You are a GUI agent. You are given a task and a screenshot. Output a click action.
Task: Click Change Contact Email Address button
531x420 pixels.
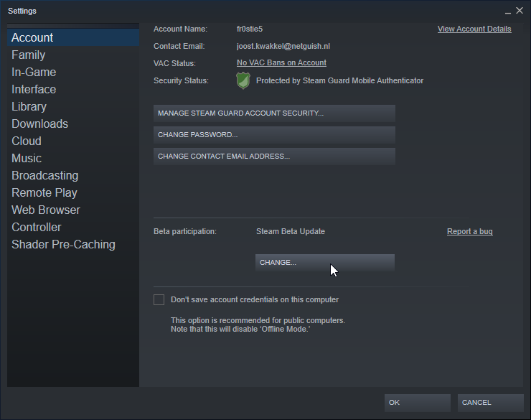[x=274, y=157]
